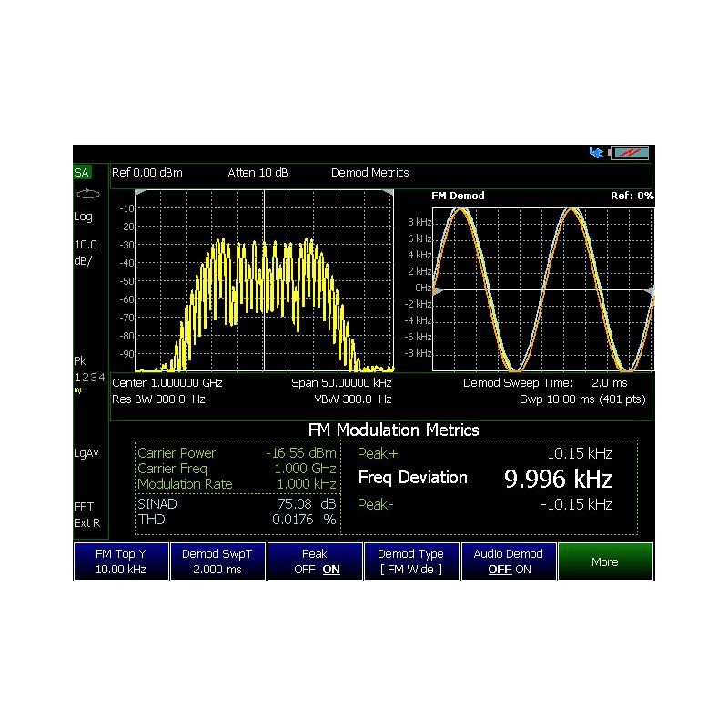Click the spectrum center frequency line
This screenshot has width=728, height=728.
(x=264, y=280)
